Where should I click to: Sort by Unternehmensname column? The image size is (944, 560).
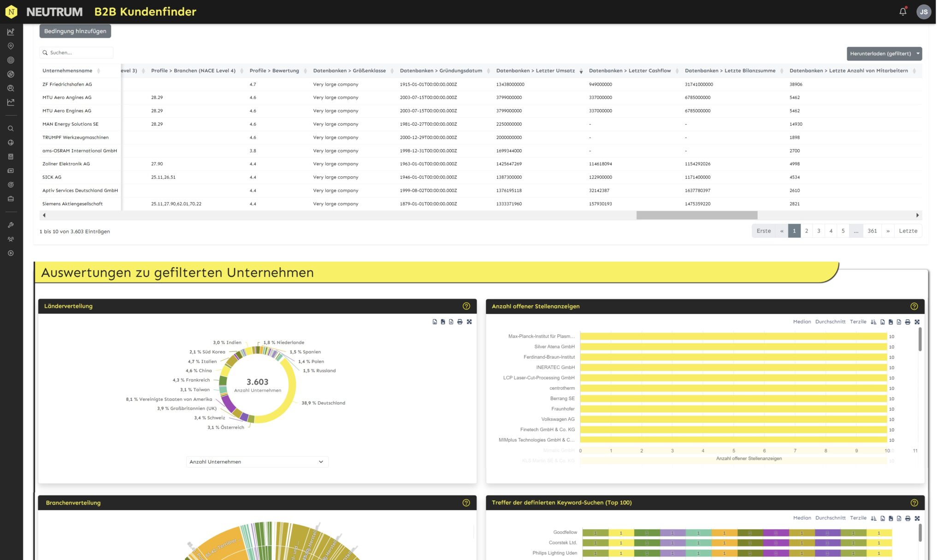tap(71, 71)
